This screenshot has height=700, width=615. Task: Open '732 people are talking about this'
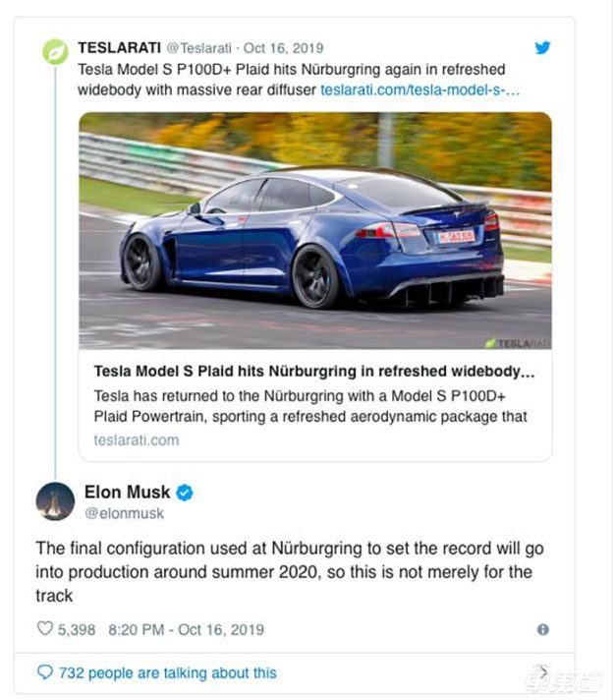point(167,673)
